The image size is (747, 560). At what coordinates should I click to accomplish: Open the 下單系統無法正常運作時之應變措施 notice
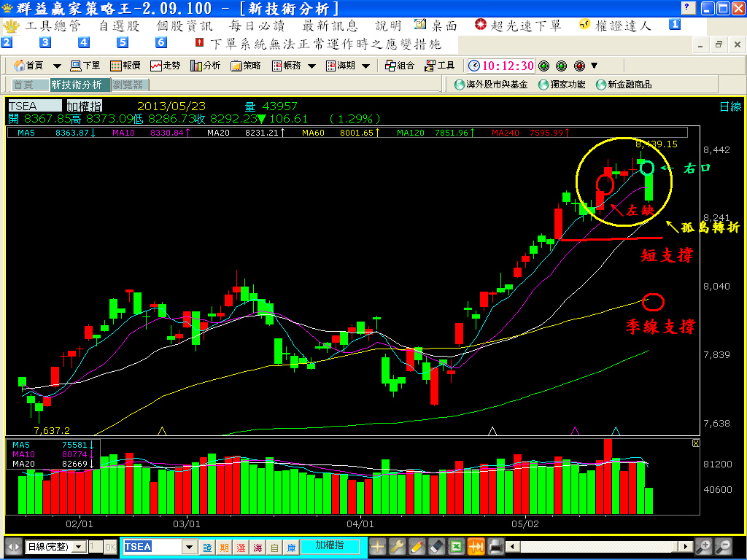pyautogui.click(x=319, y=44)
